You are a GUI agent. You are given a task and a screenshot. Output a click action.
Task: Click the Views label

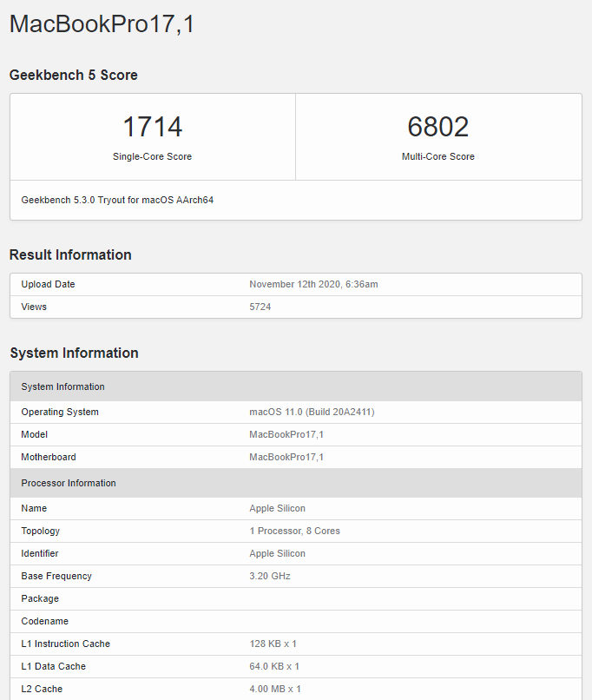pyautogui.click(x=34, y=307)
